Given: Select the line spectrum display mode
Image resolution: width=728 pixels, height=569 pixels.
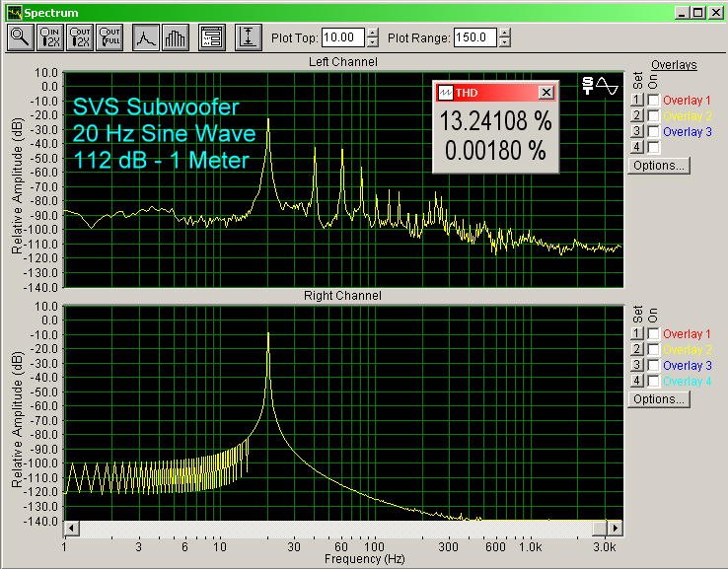Looking at the screenshot, I should [146, 37].
